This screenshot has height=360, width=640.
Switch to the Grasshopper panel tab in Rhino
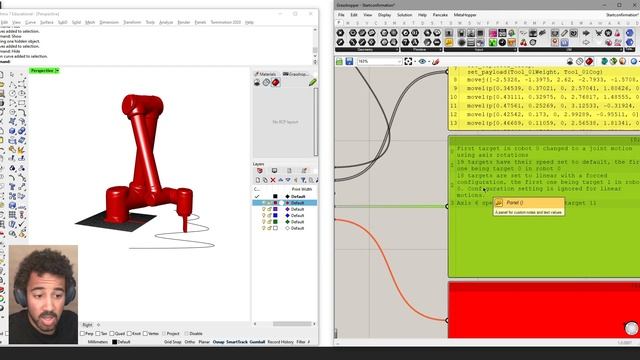(296, 74)
